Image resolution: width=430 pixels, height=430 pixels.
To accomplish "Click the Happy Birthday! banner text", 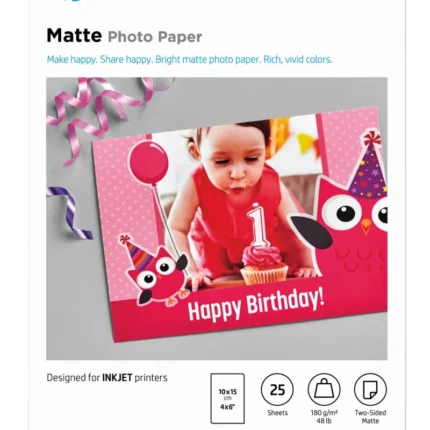I will [256, 304].
